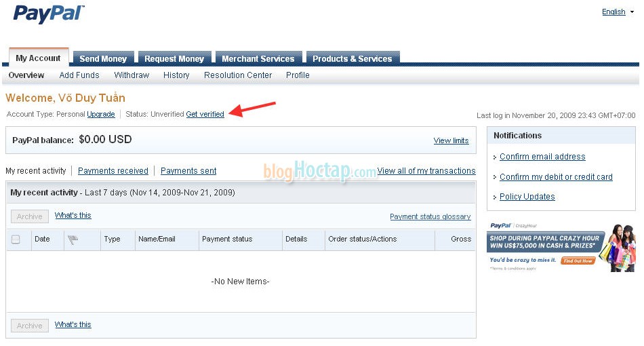Open the View limits link
Screen dimensions: 644x346
point(451,140)
